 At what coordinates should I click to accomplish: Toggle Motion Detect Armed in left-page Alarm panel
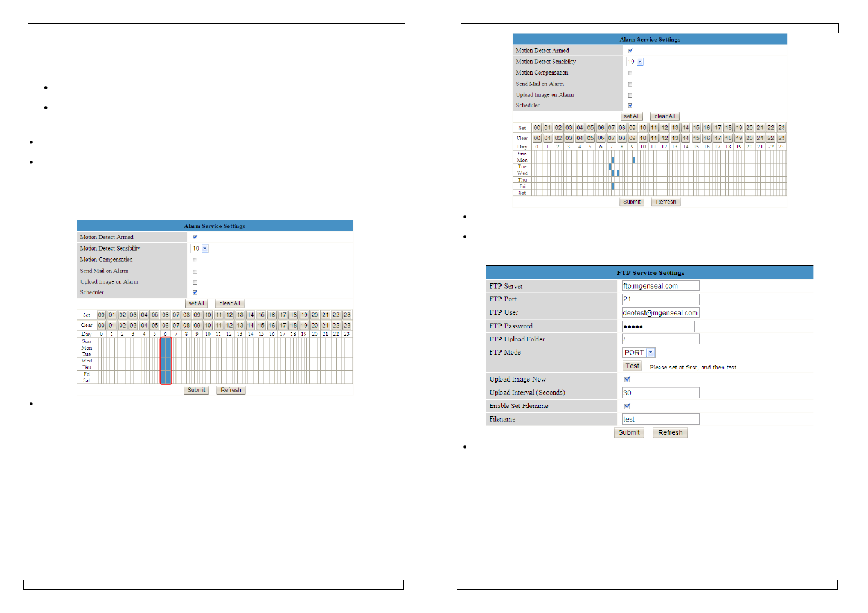[195, 237]
